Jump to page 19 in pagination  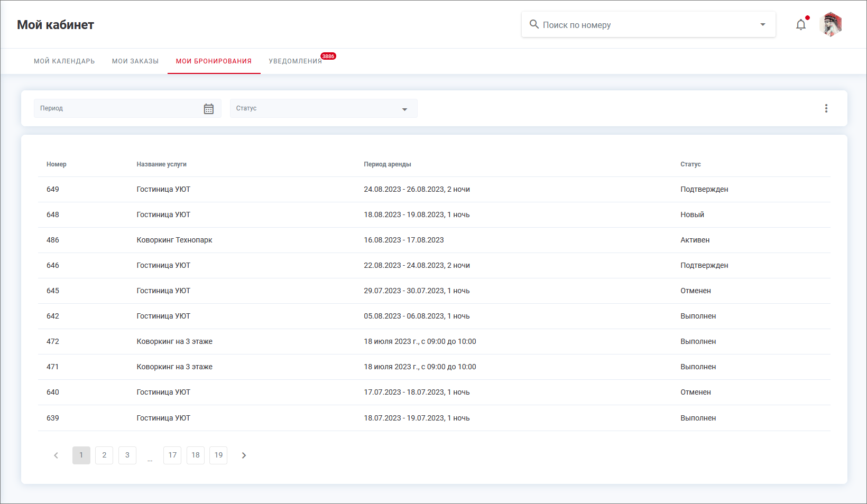click(x=218, y=455)
